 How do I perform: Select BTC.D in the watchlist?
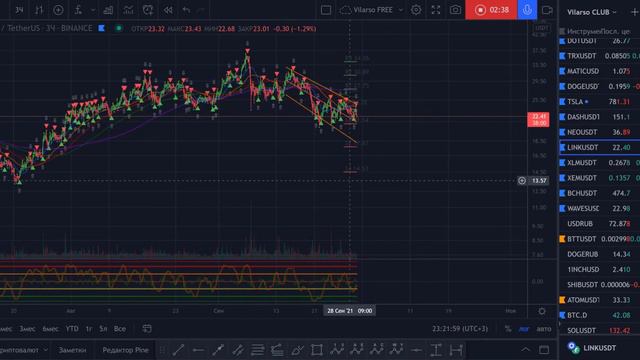click(599, 315)
